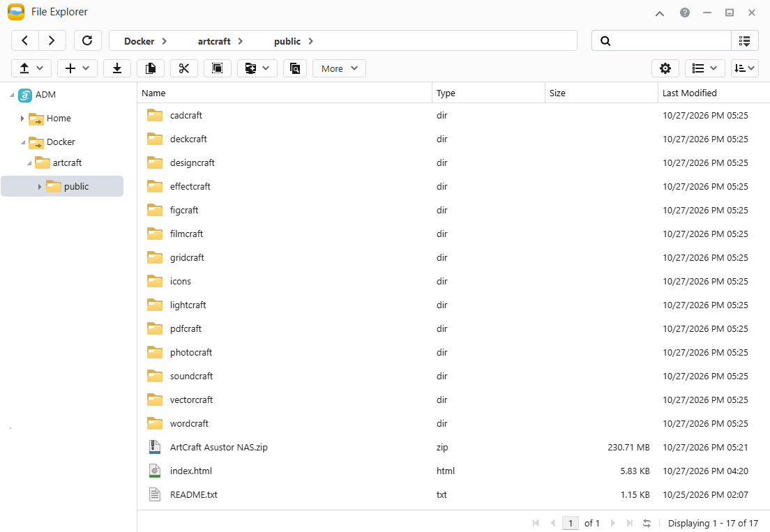
Task: Open the Upload dropdown button
Action: (31, 68)
